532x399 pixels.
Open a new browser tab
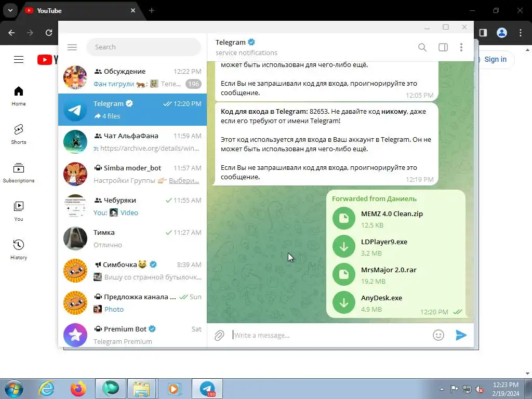point(152,10)
